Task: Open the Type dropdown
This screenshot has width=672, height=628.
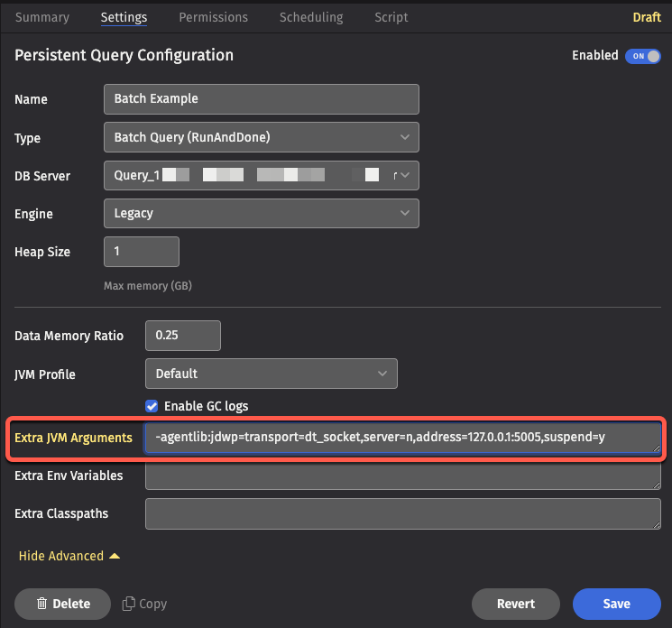Action: point(262,138)
